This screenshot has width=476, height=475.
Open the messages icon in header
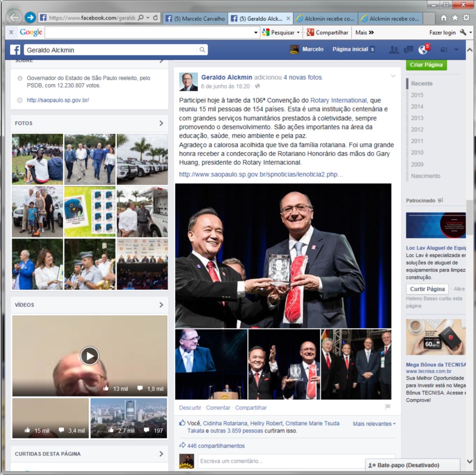coord(408,50)
